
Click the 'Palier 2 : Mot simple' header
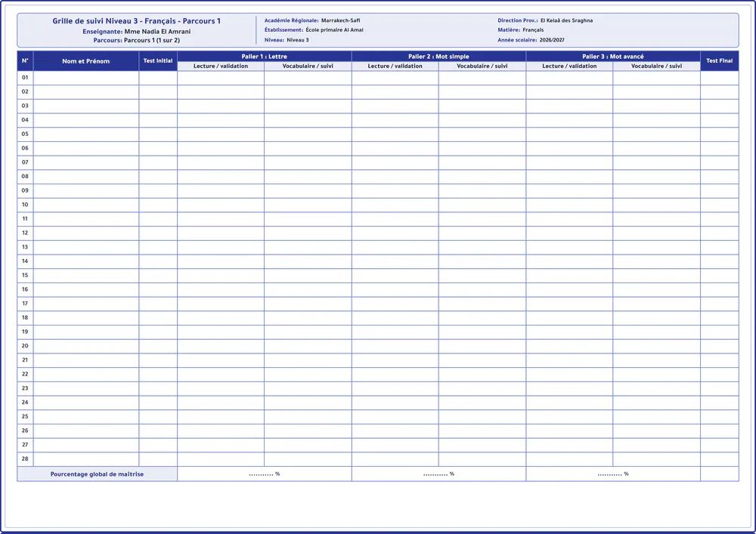(438, 57)
